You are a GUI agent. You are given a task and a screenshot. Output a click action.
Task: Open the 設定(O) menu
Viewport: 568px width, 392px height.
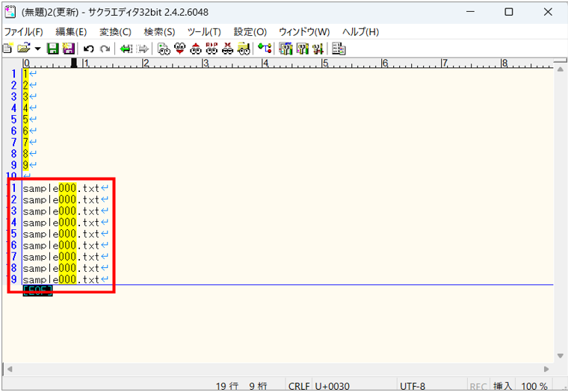pos(250,32)
